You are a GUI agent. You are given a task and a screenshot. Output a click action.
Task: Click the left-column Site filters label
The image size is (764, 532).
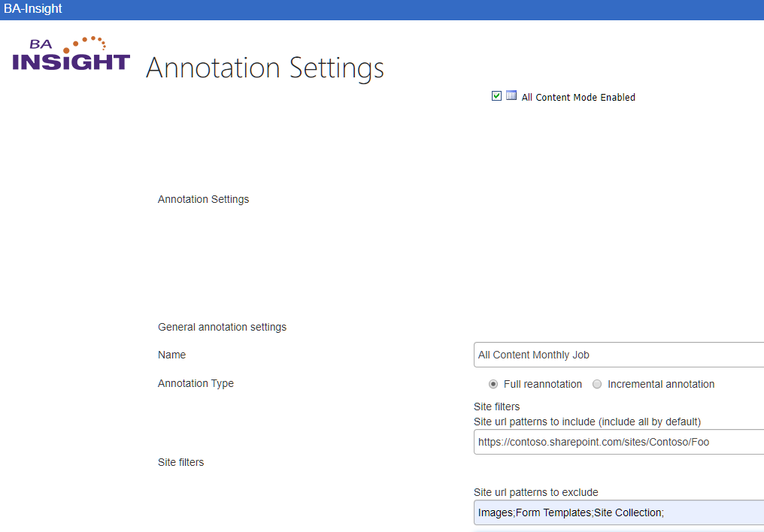click(180, 462)
